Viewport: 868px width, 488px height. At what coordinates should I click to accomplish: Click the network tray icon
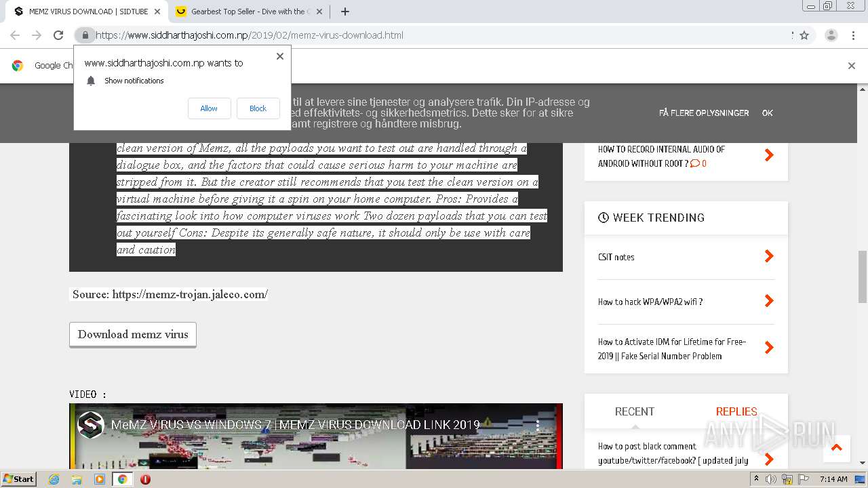pyautogui.click(x=787, y=479)
